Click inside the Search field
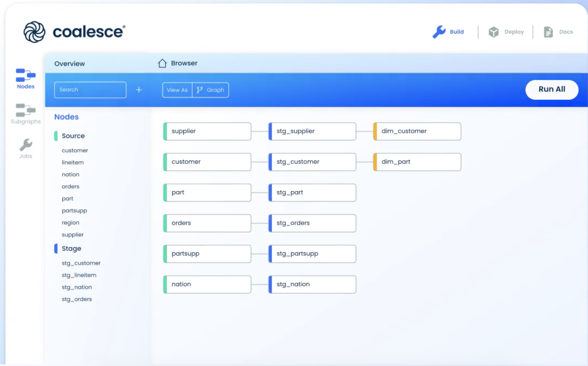 tap(90, 90)
